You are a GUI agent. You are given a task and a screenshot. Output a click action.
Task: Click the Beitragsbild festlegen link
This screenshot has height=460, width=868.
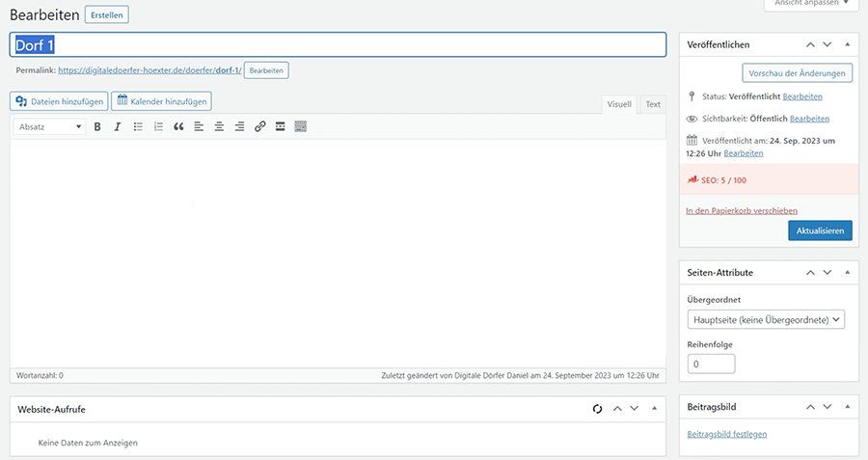[726, 434]
